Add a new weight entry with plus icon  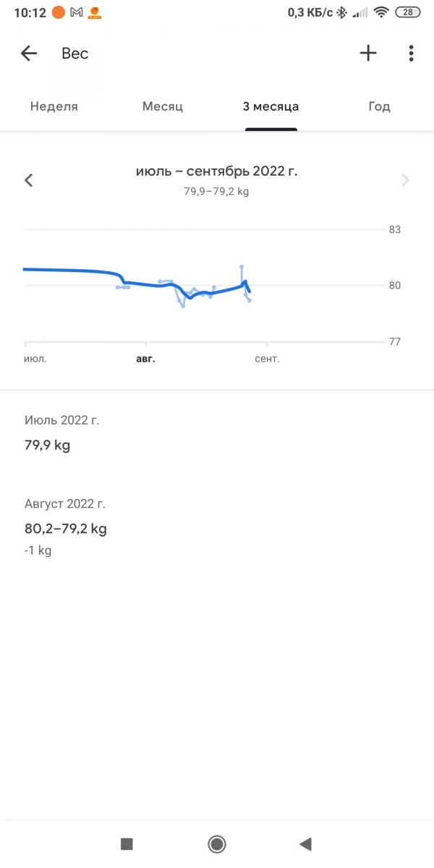[368, 53]
